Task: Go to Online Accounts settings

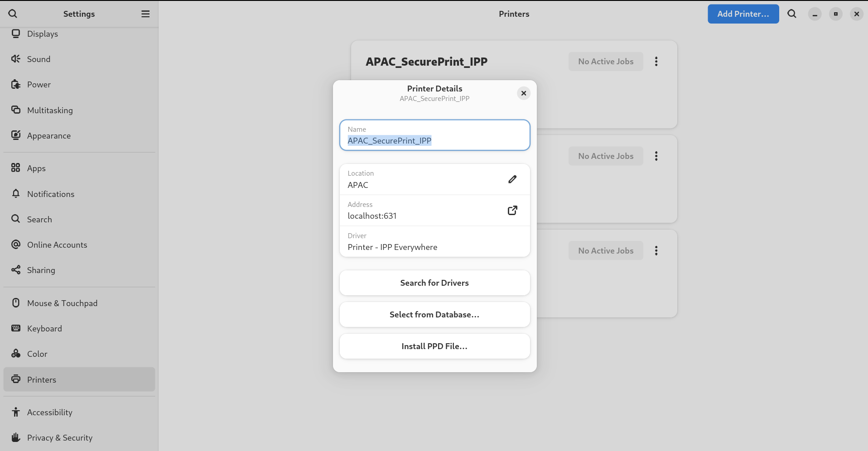Action: tap(57, 245)
